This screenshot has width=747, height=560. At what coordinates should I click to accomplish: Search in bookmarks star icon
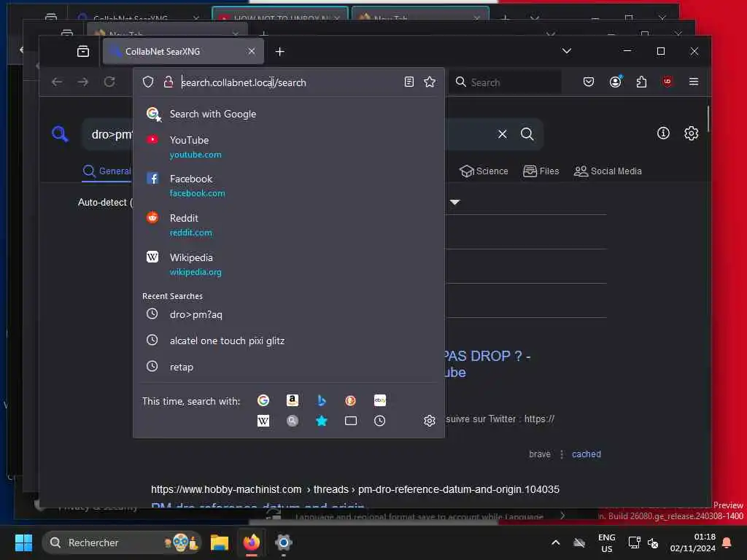coord(322,421)
